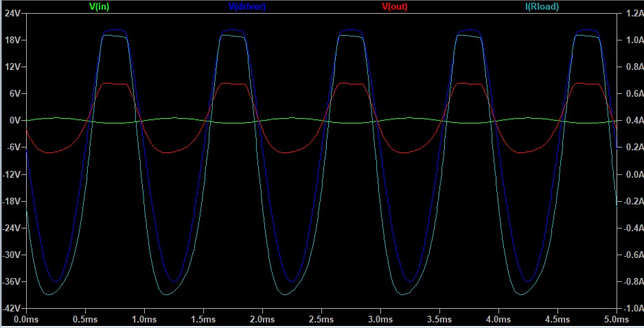Click the 1.0ms time axis label
This screenshot has height=328, width=644.
pyautogui.click(x=144, y=319)
